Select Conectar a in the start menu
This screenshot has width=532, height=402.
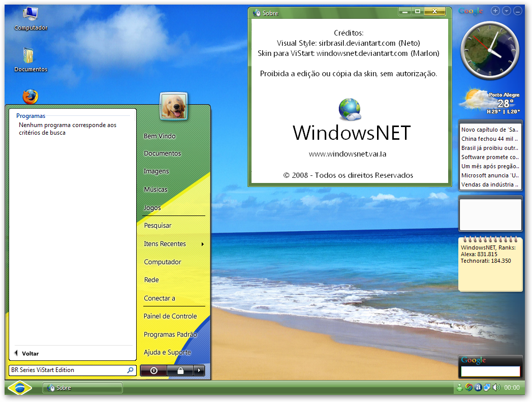(160, 298)
